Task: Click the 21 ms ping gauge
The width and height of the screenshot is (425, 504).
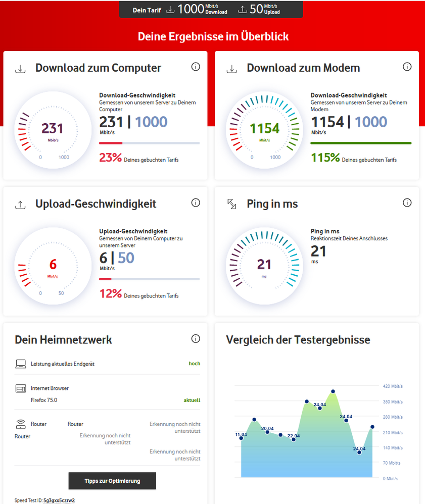Action: point(264,266)
